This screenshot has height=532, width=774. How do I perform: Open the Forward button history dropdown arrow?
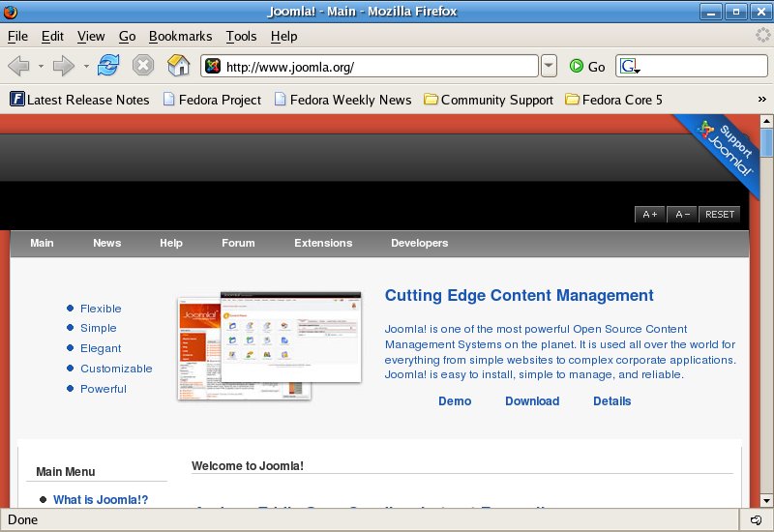(86, 66)
